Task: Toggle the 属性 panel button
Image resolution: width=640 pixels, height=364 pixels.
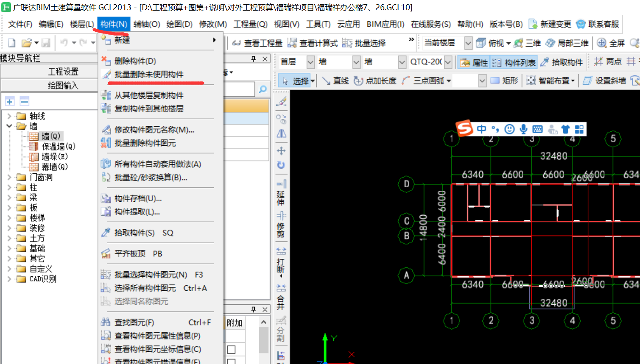Action: coord(475,62)
